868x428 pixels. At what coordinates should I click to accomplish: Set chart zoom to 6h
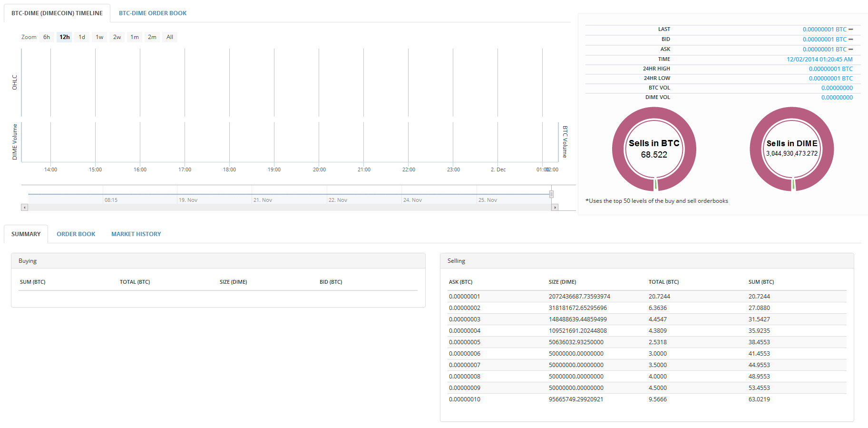click(x=47, y=37)
